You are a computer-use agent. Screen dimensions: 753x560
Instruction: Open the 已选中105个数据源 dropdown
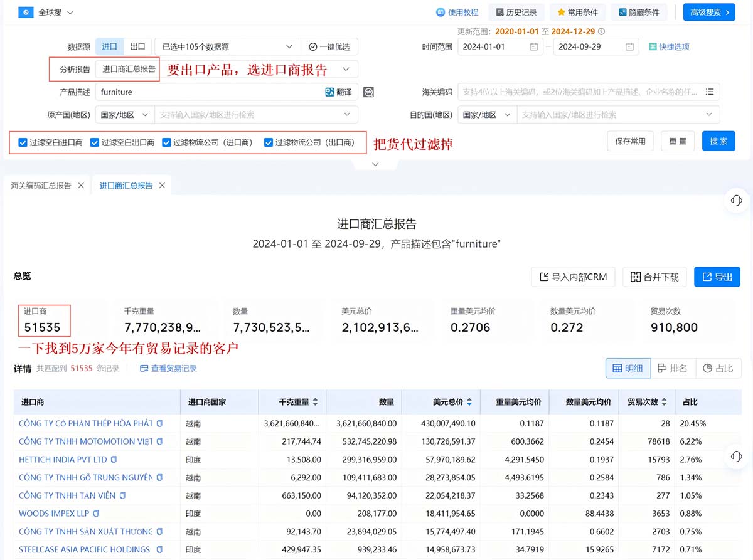tap(228, 46)
